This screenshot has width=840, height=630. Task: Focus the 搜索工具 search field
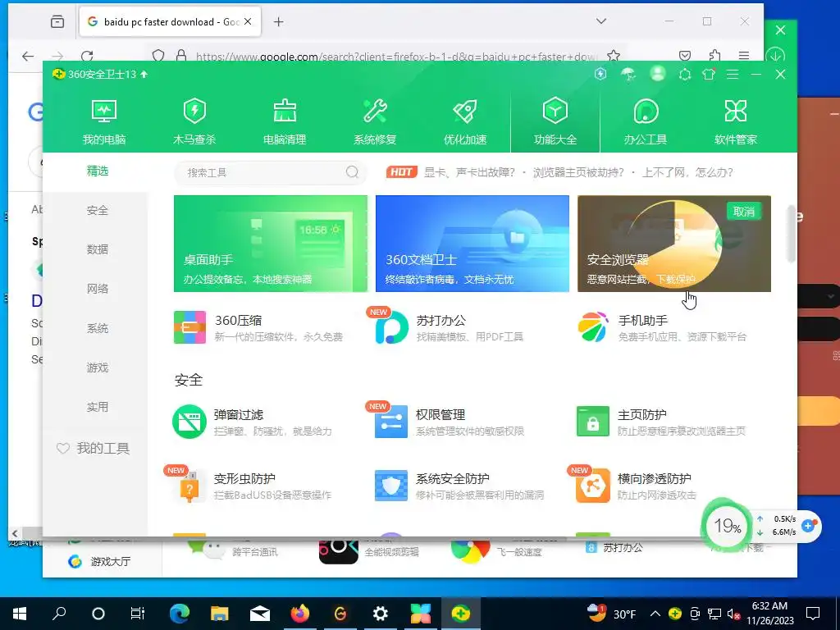point(271,172)
